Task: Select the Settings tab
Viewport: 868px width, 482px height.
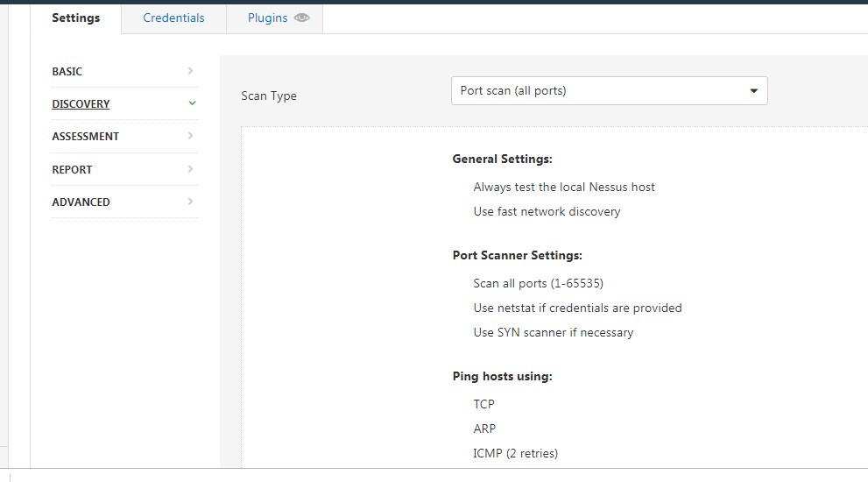Action: [x=75, y=18]
